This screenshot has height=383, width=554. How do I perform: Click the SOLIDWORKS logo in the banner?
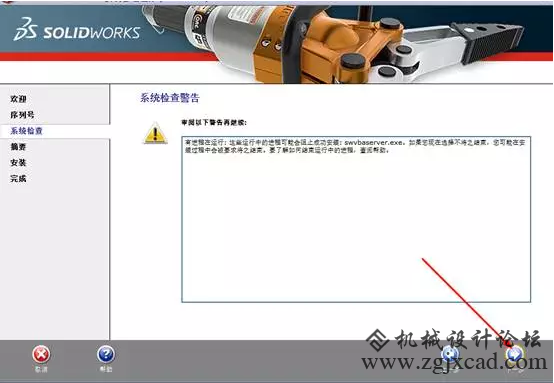click(x=77, y=30)
